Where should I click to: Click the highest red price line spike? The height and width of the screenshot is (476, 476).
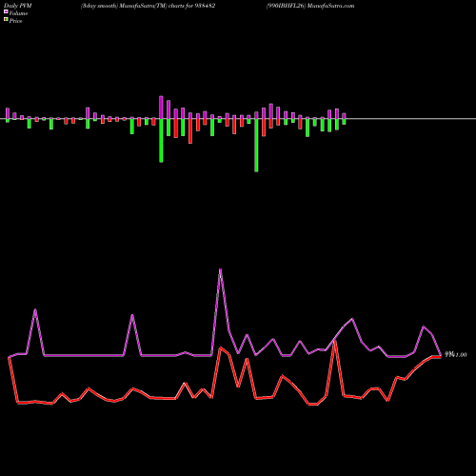[x=335, y=342]
